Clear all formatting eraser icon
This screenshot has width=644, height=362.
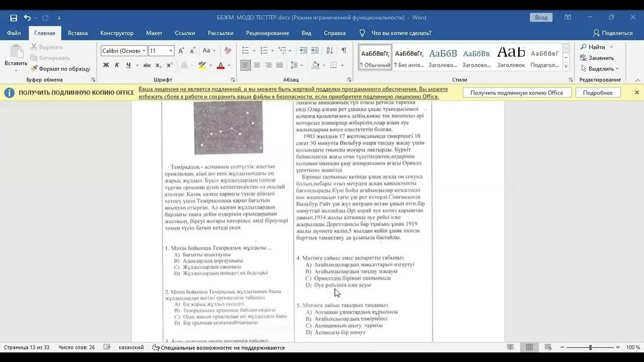pyautogui.click(x=227, y=51)
